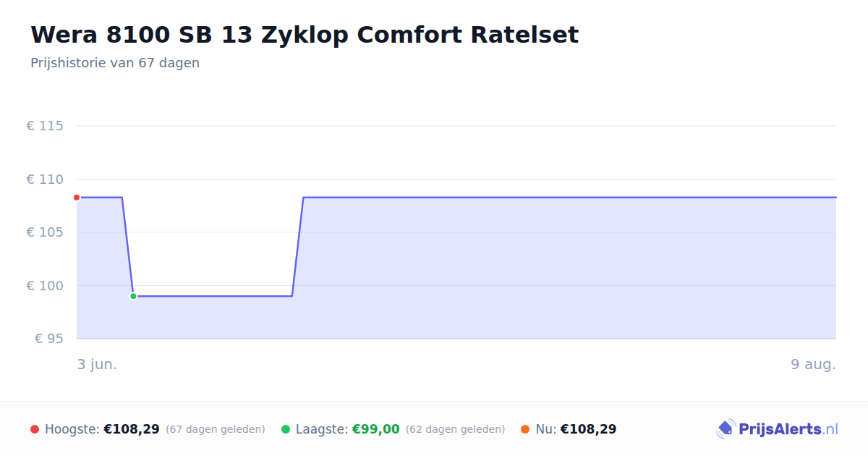Click the 67 dagen geleden note
Screen dimensions: 868x456
tap(216, 429)
